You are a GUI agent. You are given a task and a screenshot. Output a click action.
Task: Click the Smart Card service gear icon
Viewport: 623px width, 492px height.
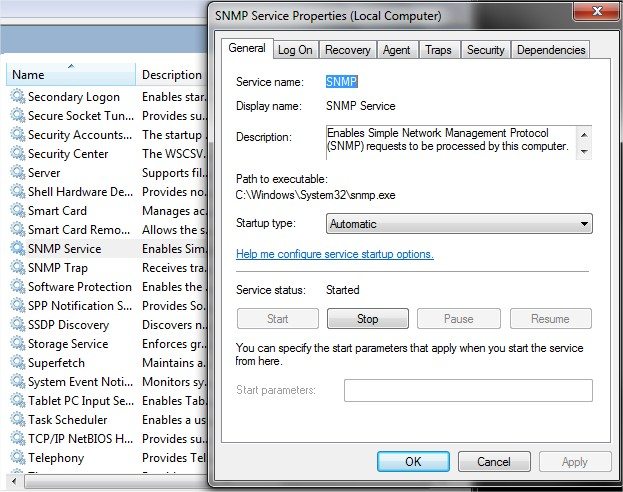pyautogui.click(x=18, y=211)
